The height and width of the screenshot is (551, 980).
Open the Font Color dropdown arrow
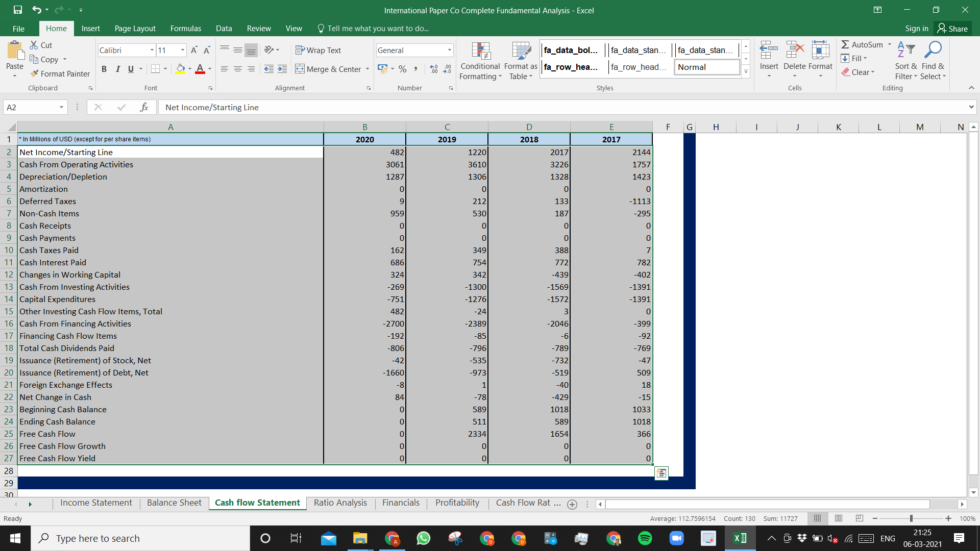click(x=210, y=69)
